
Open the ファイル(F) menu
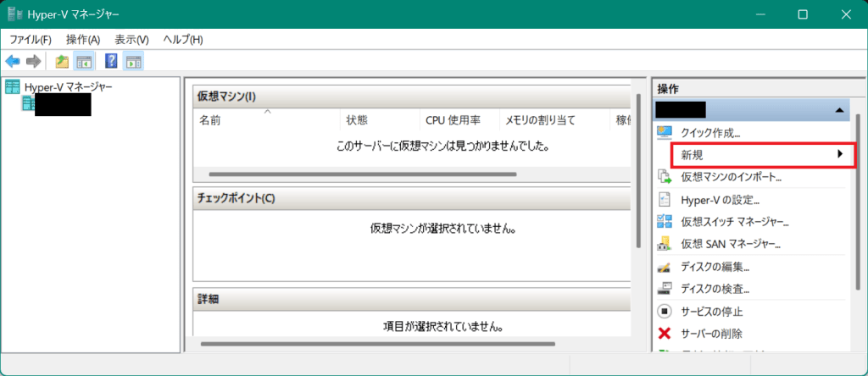coord(31,40)
